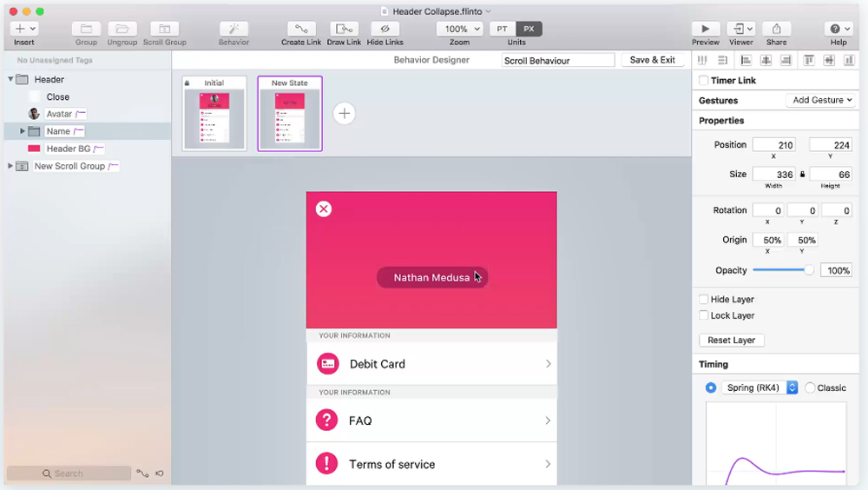Click the Share toolbar icon

pyautogui.click(x=776, y=29)
